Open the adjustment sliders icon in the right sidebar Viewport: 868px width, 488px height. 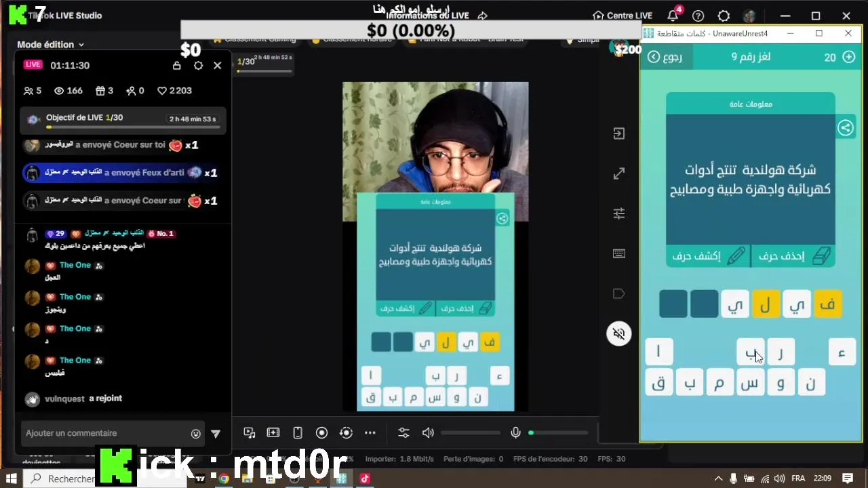click(x=619, y=213)
